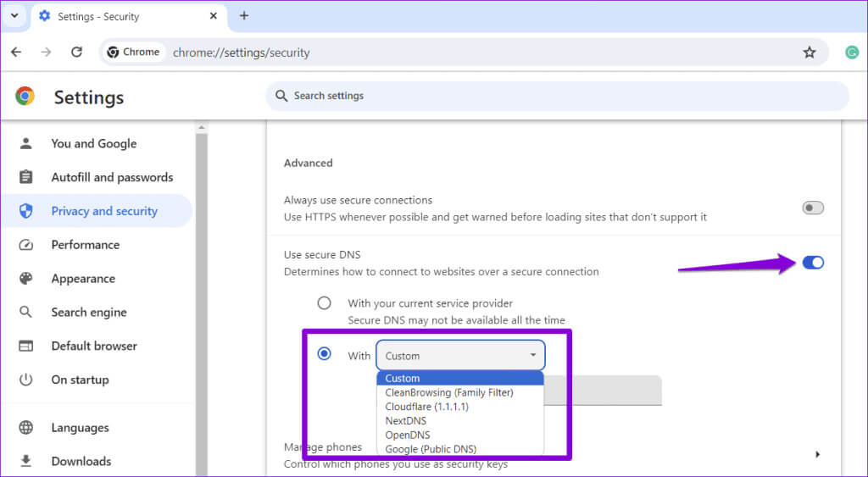The image size is (868, 477).
Task: Open the Downloads settings page
Action: click(81, 461)
